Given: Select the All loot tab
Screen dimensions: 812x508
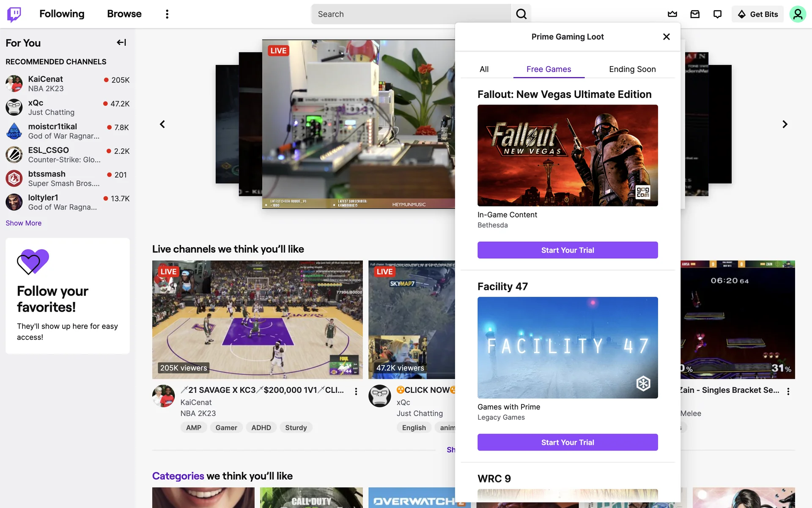Looking at the screenshot, I should click(484, 69).
